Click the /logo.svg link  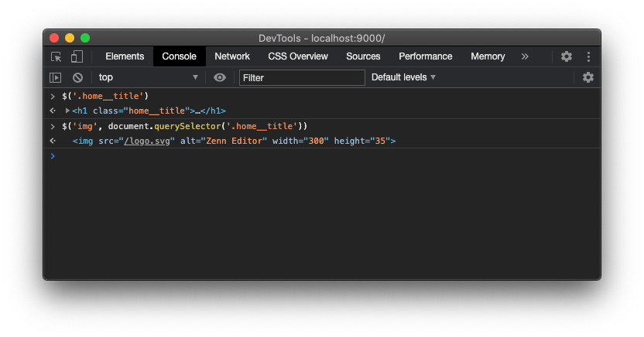coord(149,141)
